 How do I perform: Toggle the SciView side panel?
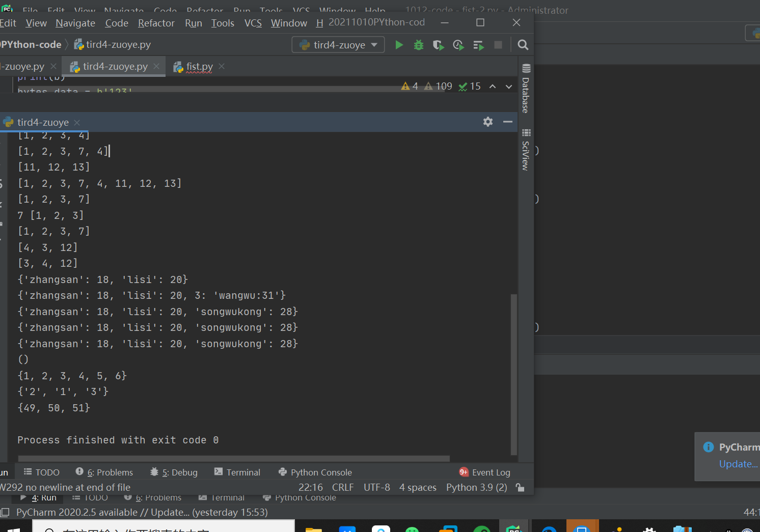pyautogui.click(x=526, y=153)
